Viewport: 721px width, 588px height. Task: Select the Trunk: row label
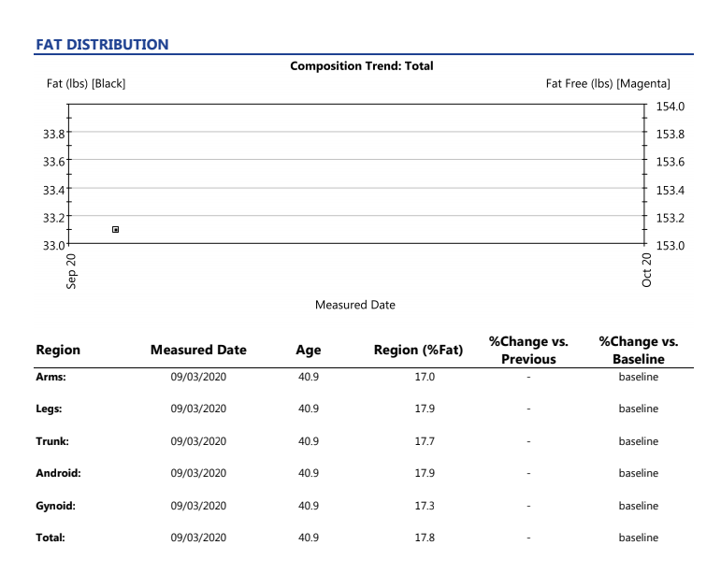coord(52,441)
